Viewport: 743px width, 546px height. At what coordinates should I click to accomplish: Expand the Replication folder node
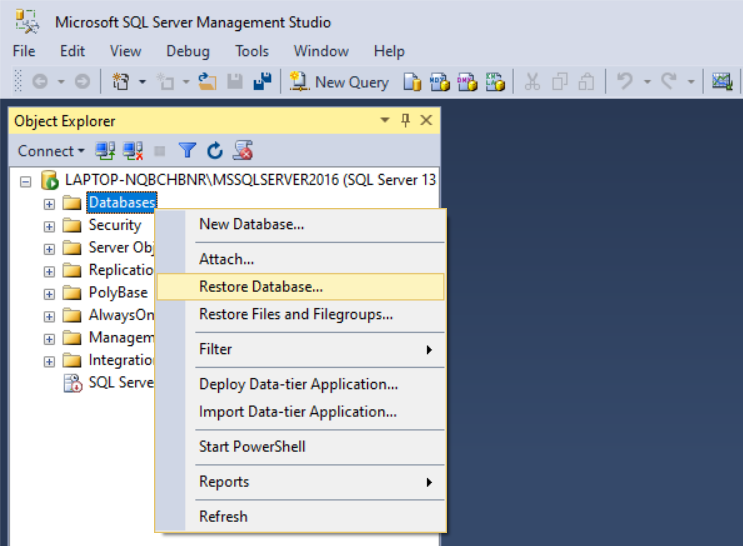point(49,272)
